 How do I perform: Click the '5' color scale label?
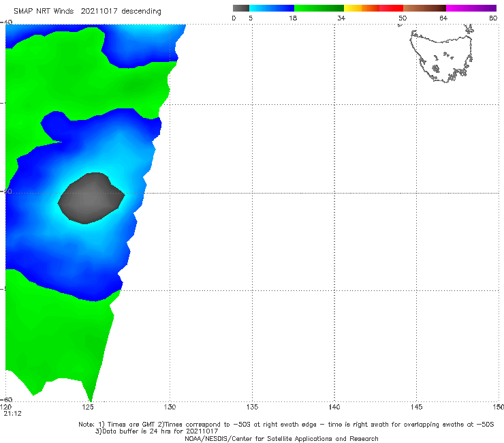(x=251, y=18)
